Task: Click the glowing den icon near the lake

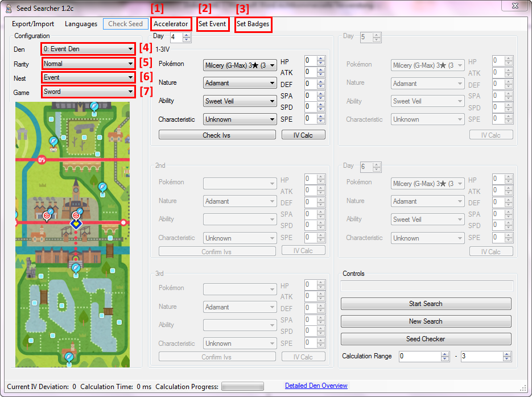Action: point(76,268)
